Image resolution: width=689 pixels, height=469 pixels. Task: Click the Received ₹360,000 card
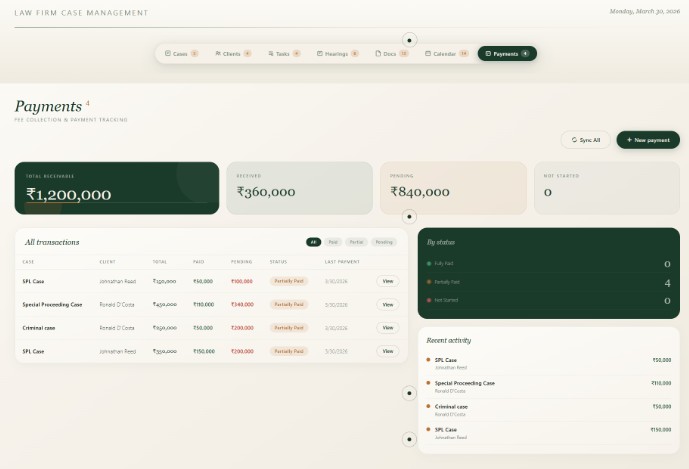coord(300,188)
